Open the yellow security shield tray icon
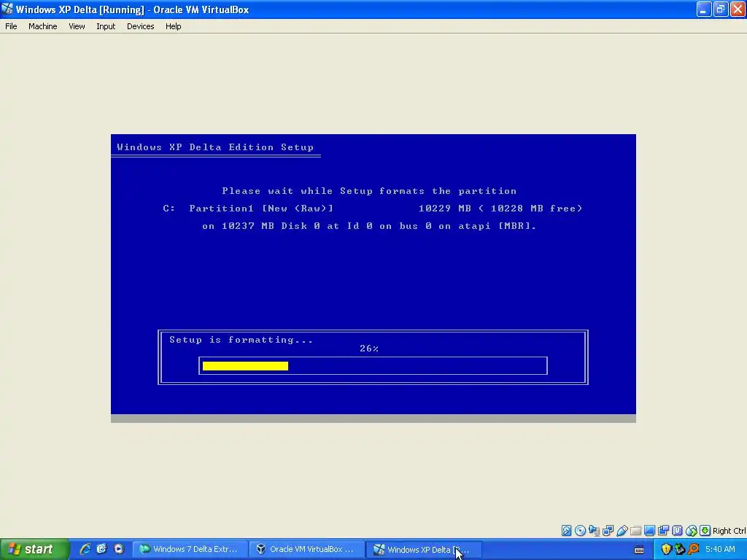Screen dimensions: 747x560 [666, 549]
